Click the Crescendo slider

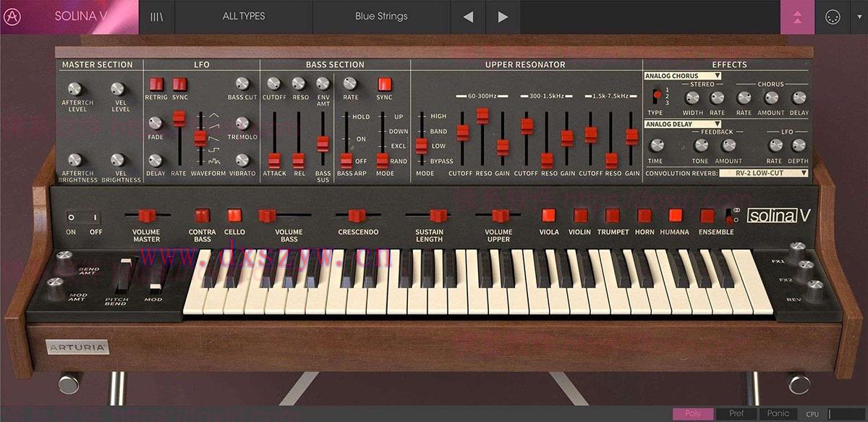pos(357,215)
